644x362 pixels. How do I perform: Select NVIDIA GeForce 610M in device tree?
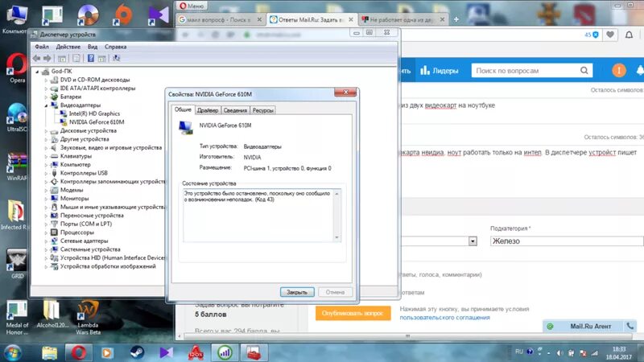click(x=97, y=122)
